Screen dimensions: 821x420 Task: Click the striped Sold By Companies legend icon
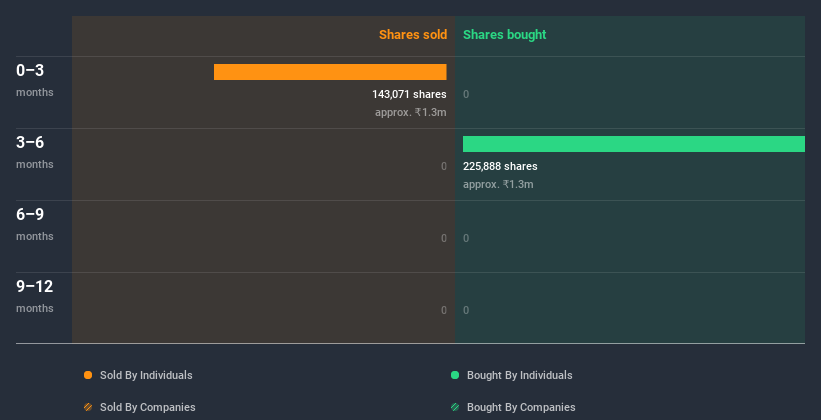pos(88,407)
